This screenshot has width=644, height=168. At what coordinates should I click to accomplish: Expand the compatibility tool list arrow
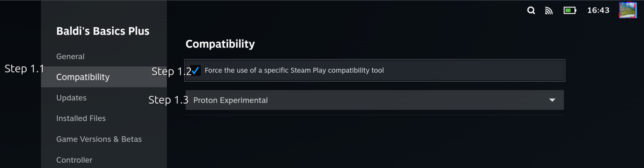pyautogui.click(x=552, y=100)
